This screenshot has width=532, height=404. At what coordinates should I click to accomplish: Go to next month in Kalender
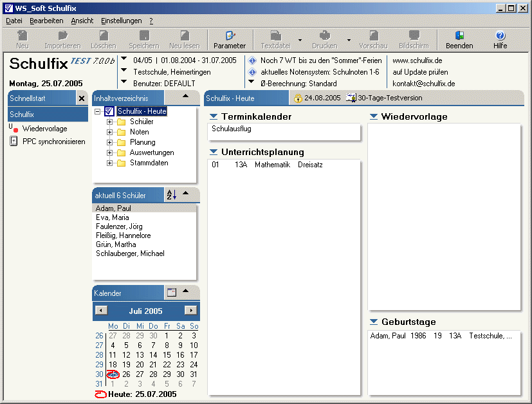tap(190, 310)
